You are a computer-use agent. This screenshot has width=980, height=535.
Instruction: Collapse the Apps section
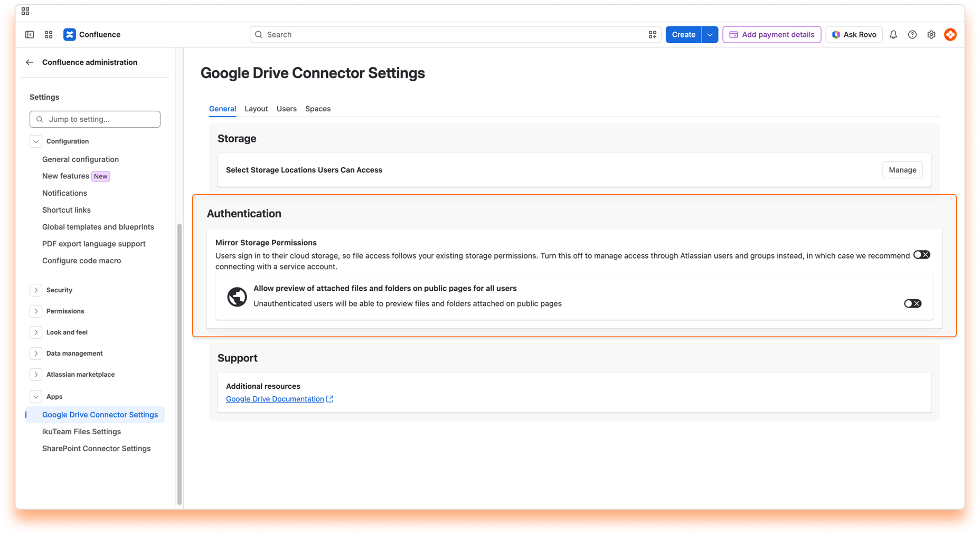[x=36, y=397]
